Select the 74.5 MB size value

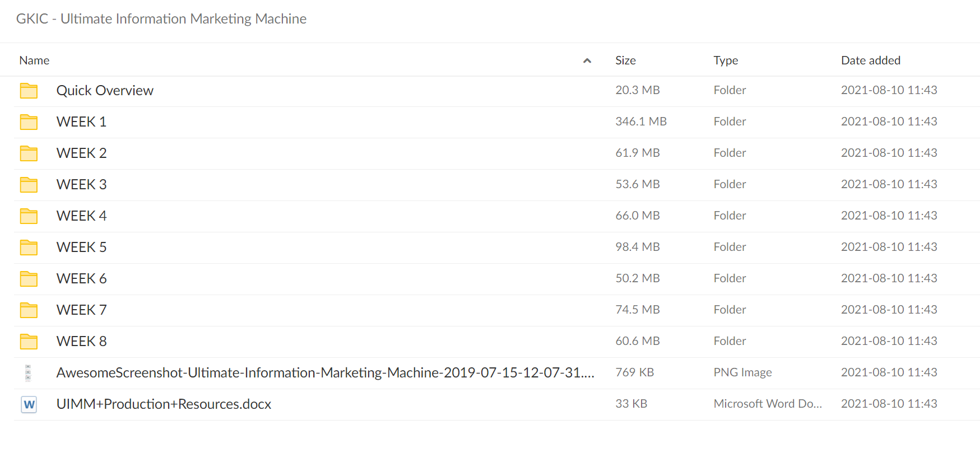coord(638,310)
